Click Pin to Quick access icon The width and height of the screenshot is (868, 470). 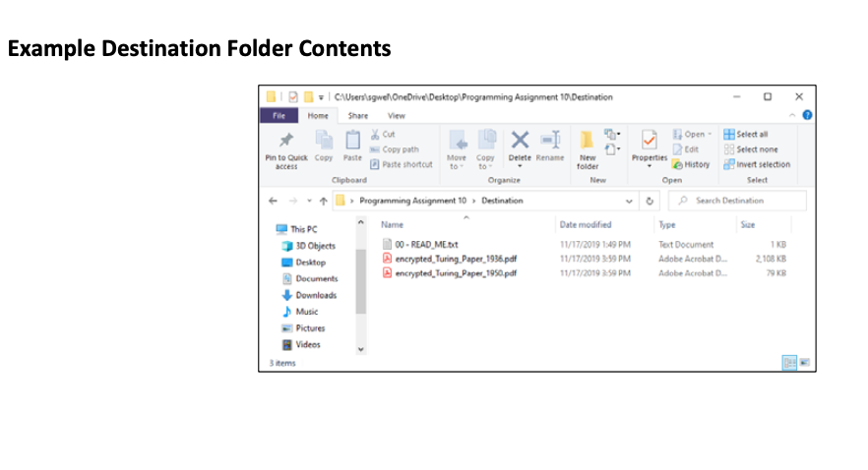(286, 140)
